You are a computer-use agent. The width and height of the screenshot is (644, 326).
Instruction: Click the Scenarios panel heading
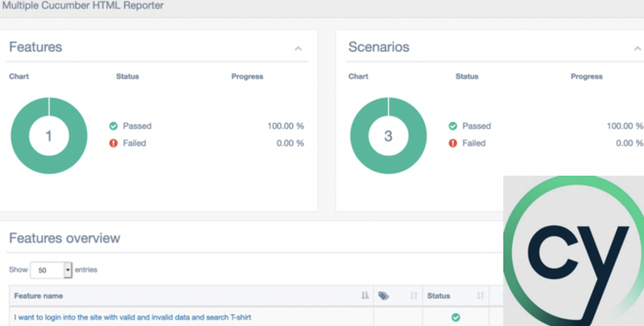click(x=379, y=47)
